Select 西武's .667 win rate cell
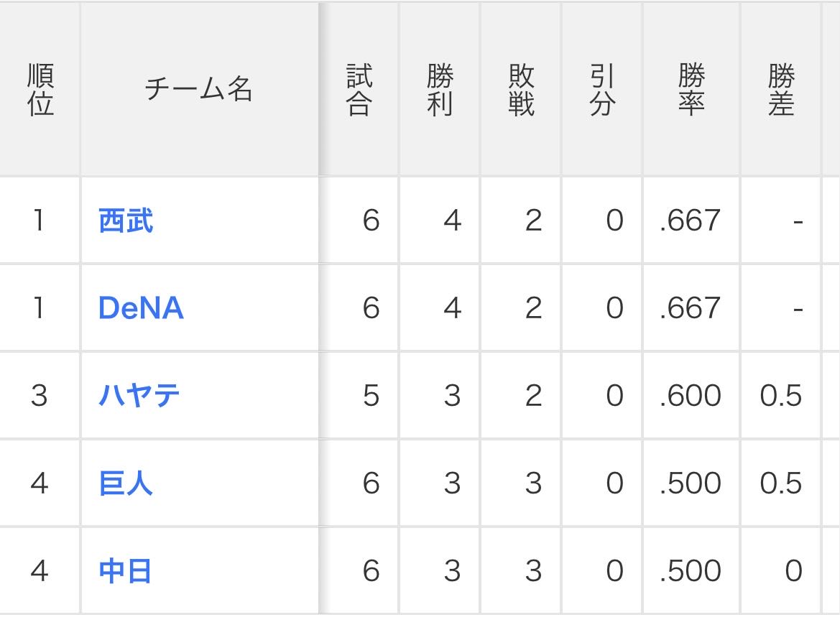 (691, 221)
